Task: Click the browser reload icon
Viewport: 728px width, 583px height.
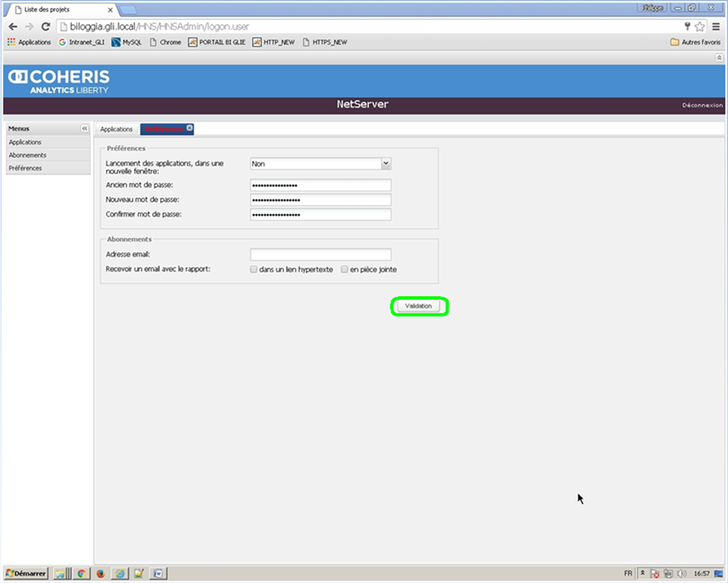Action: tap(45, 27)
